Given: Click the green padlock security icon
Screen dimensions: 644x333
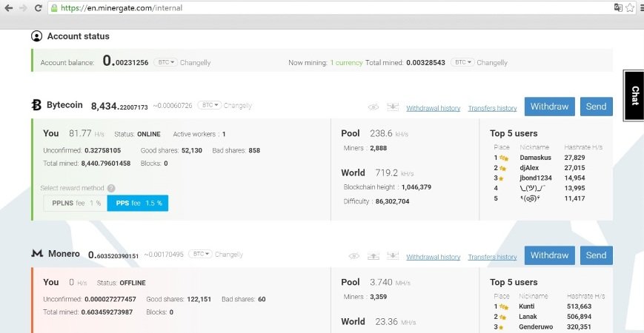Looking at the screenshot, I should point(54,8).
